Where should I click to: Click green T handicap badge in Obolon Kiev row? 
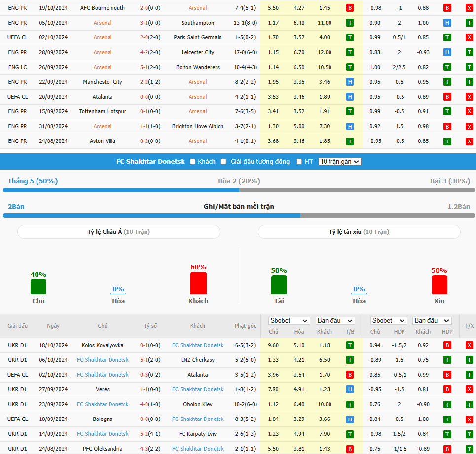click(x=447, y=404)
